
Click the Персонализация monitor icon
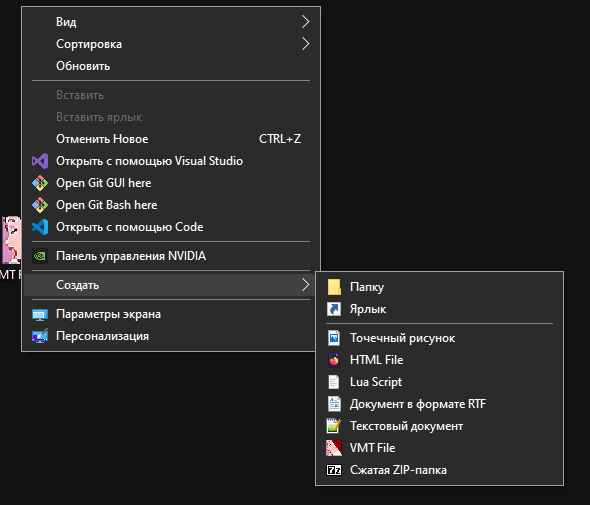40,336
